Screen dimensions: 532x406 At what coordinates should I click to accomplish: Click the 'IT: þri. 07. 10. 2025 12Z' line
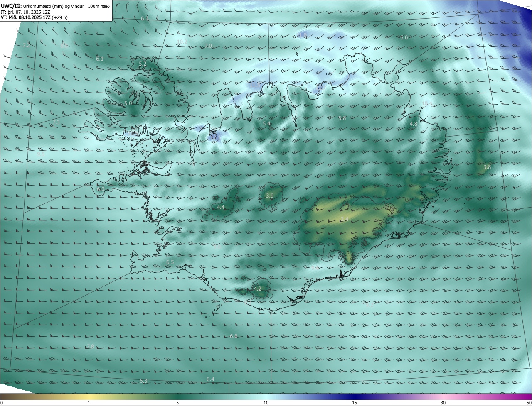coord(26,12)
